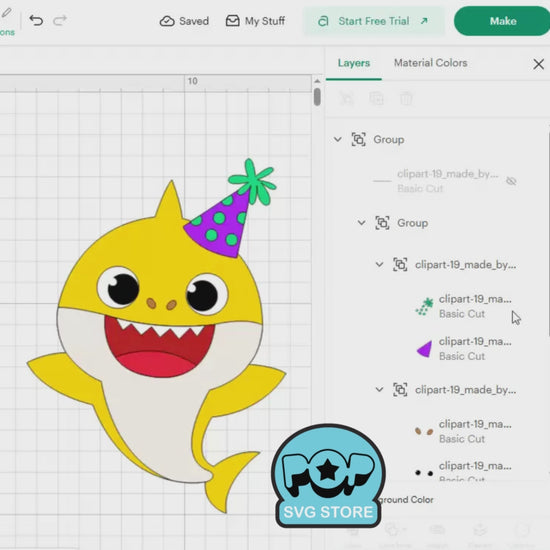Viewport: 550px width, 550px height.
Task: Open My Stuff envelope icon
Action: coord(233,21)
